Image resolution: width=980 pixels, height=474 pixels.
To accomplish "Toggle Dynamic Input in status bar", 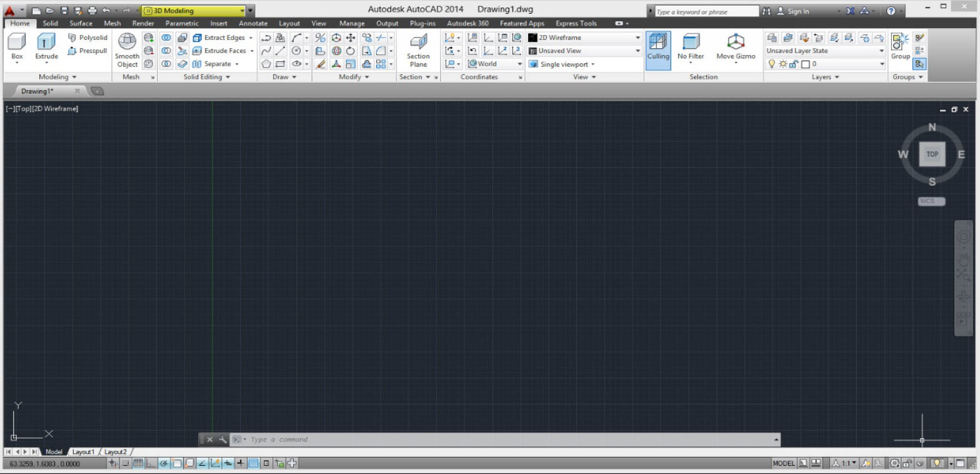I will tap(228, 463).
